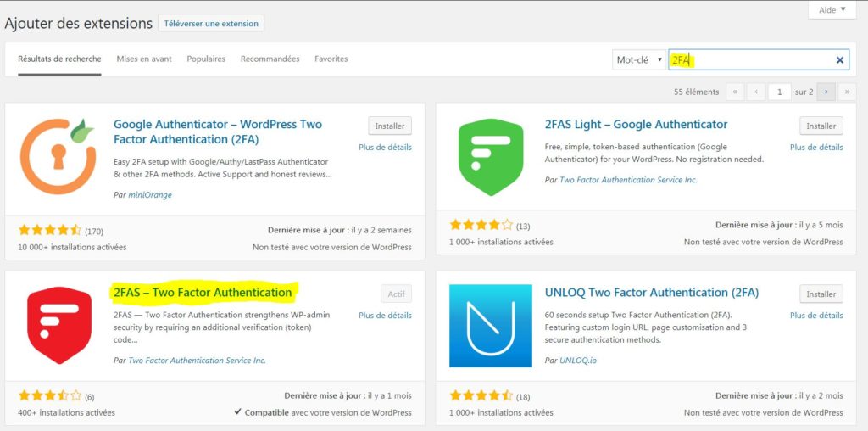Click the plugin search input field
The width and height of the screenshot is (868, 431).
tap(750, 60)
